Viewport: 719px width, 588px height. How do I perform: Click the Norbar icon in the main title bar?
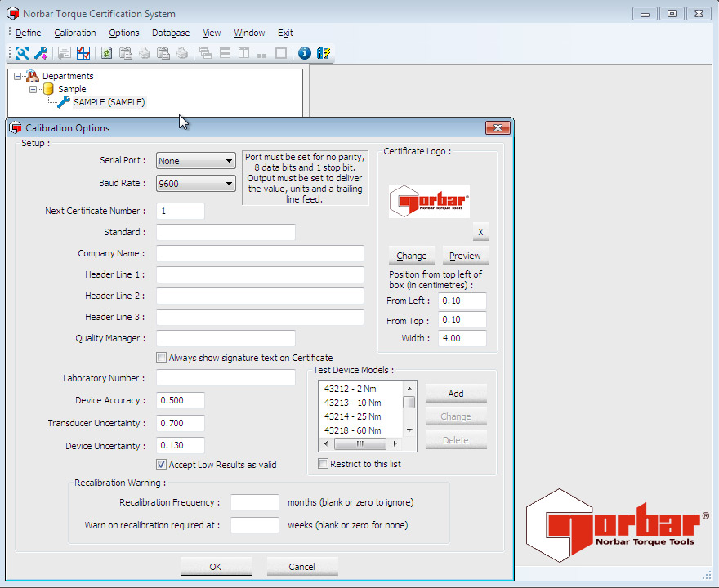(13, 13)
